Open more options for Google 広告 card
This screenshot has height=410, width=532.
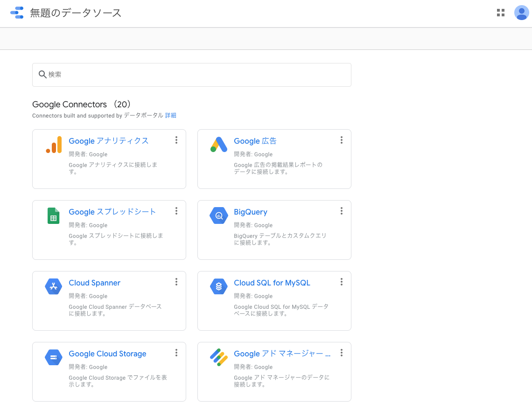342,140
